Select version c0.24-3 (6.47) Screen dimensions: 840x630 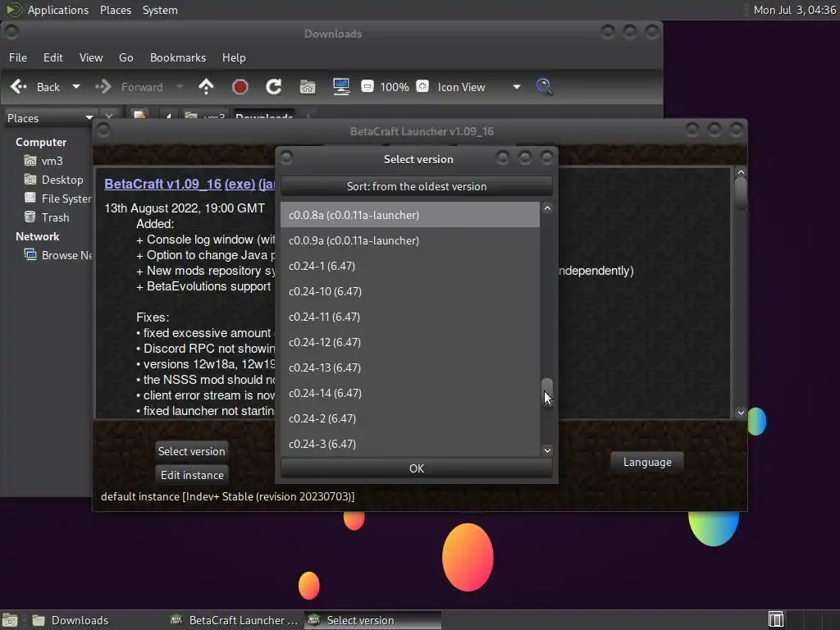(410, 444)
